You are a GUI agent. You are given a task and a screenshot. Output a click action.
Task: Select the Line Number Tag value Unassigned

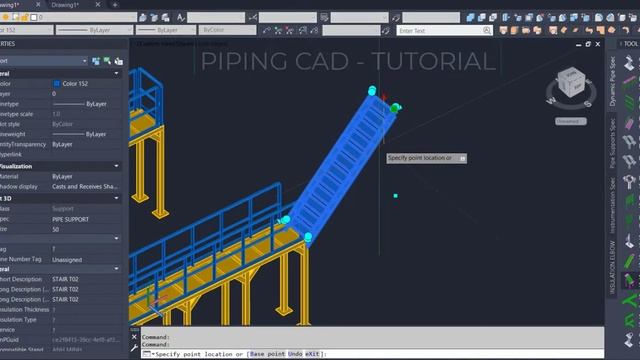(67, 260)
